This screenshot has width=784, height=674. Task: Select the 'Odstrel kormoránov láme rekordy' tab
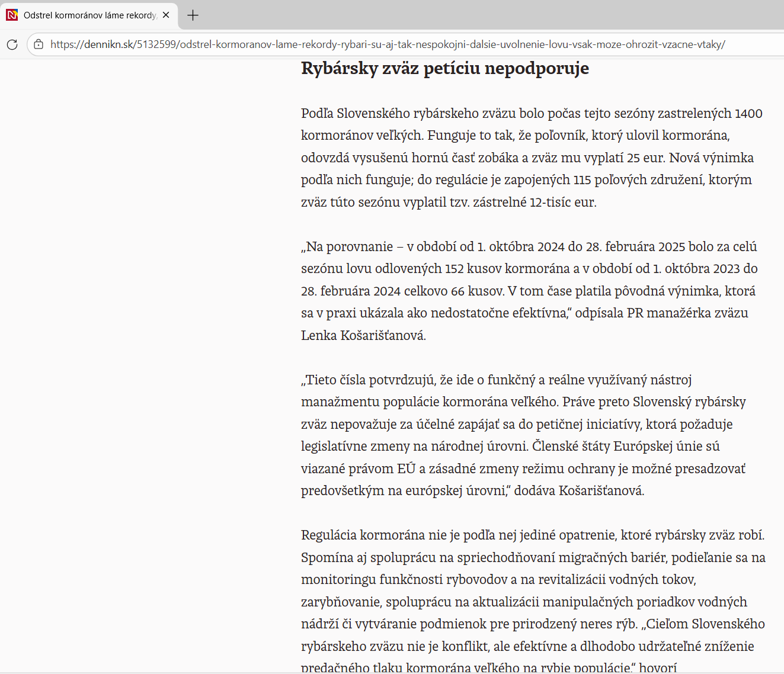[89, 15]
